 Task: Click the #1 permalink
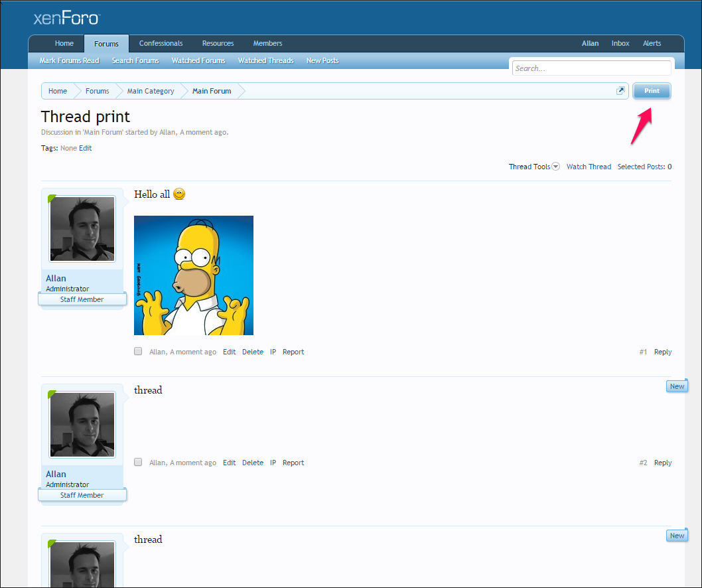coord(643,352)
